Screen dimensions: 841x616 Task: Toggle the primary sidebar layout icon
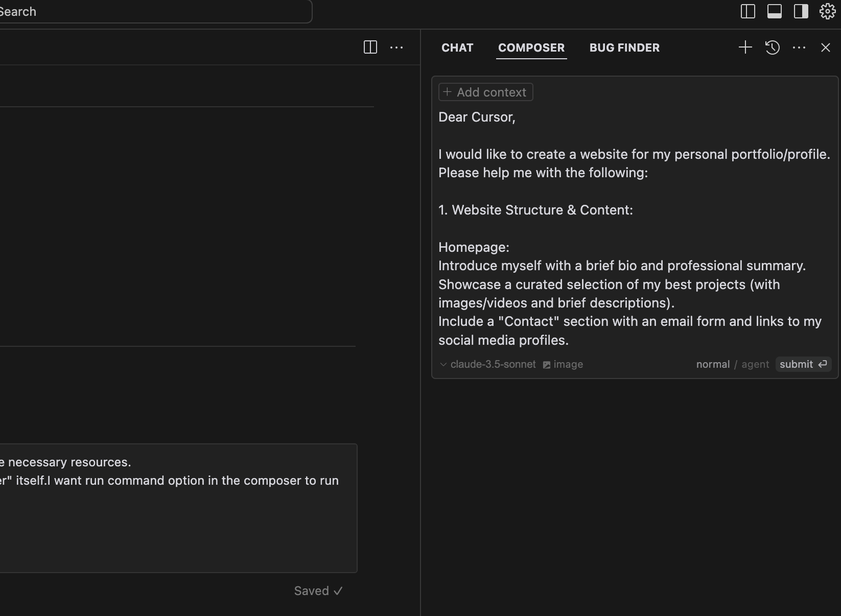point(748,11)
